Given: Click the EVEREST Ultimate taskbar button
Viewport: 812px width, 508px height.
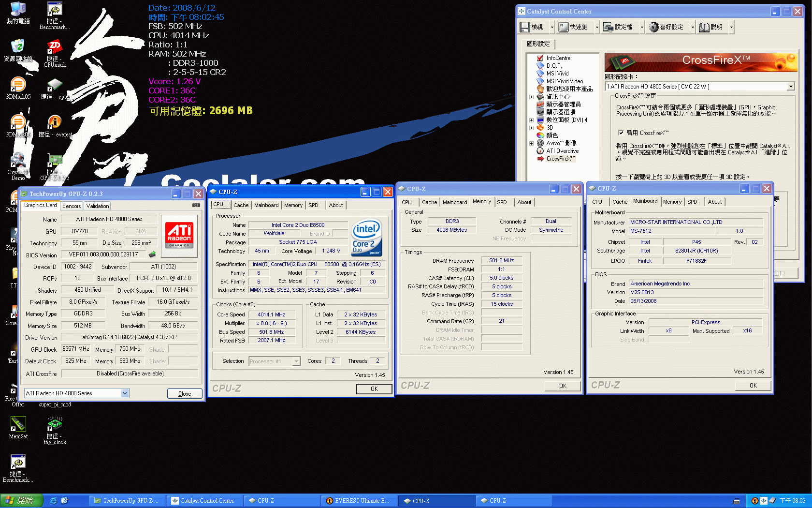Looking at the screenshot, I should click(358, 501).
